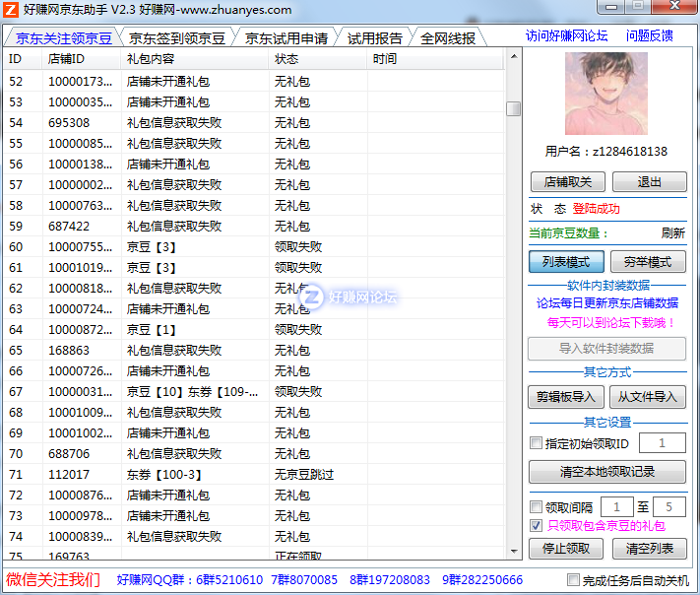Select row 59 with shop 687422
The height and width of the screenshot is (595, 700).
point(254,227)
